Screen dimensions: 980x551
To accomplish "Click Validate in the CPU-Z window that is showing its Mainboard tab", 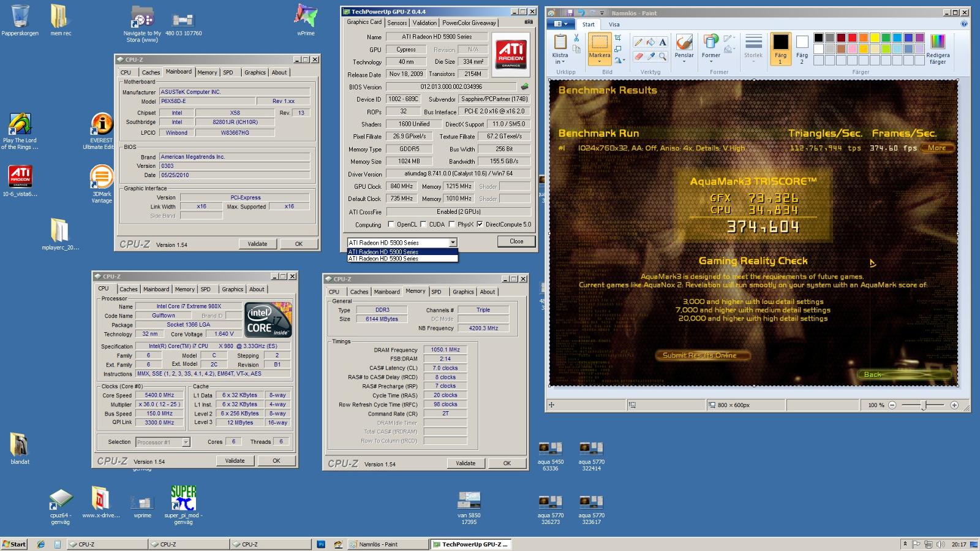I will (257, 243).
